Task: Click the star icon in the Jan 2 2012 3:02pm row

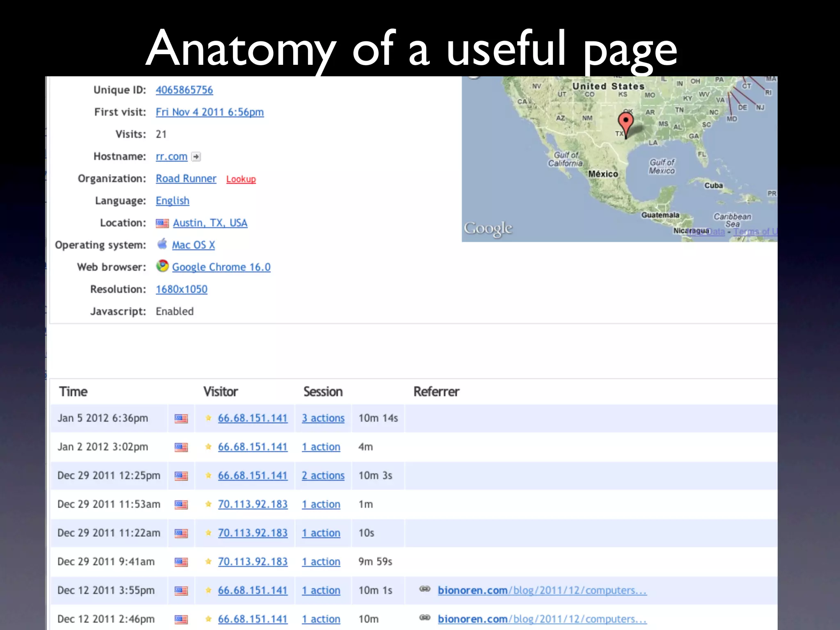Action: (x=208, y=447)
